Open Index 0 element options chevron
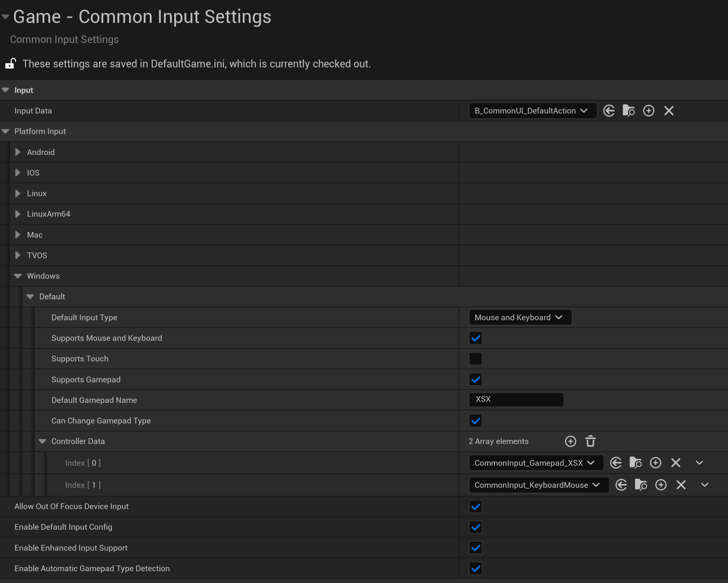 (699, 463)
